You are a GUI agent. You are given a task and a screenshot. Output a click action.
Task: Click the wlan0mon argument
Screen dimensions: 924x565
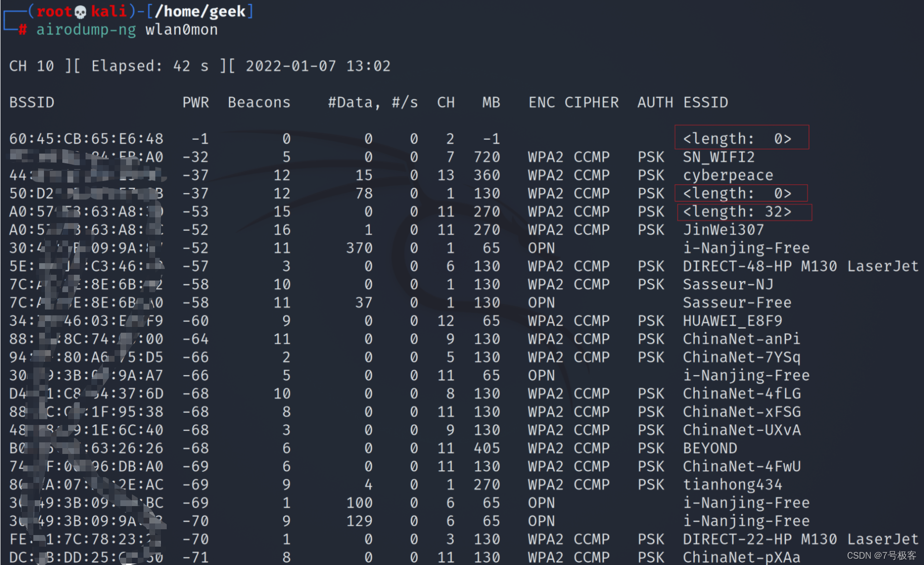pos(182,30)
